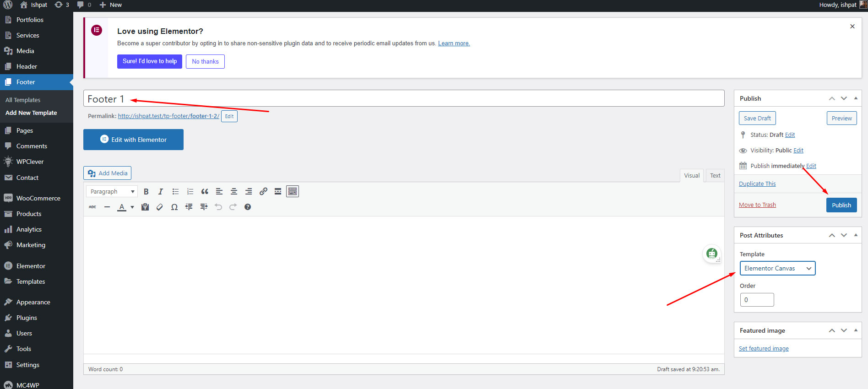Toggle italic formatting in editor toolbar
This screenshot has height=389, width=868.
click(161, 191)
